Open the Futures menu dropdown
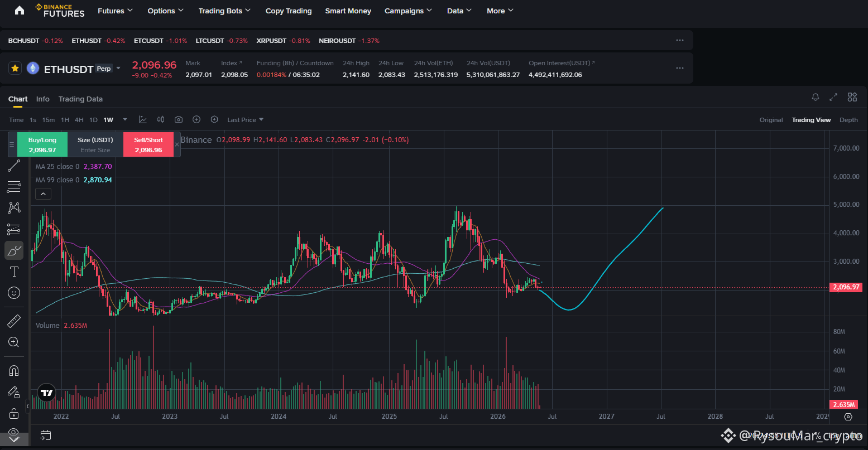Viewport: 868px width, 450px height. pyautogui.click(x=115, y=11)
